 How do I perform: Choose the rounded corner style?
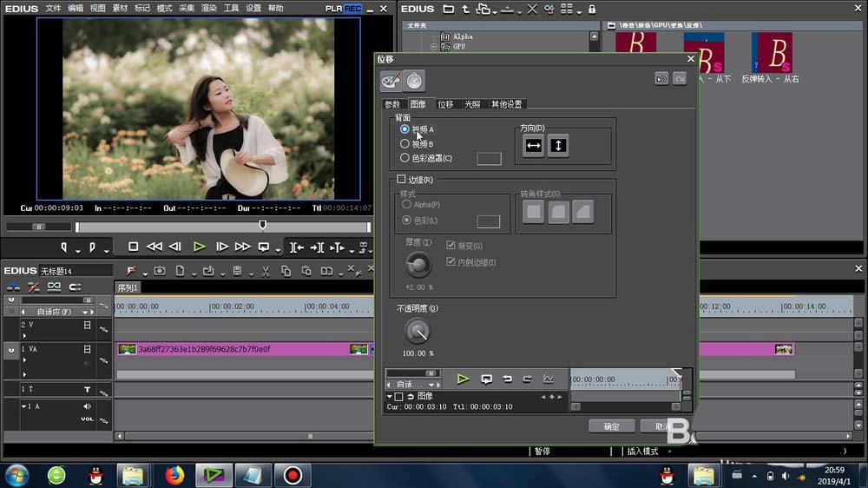[x=558, y=212]
